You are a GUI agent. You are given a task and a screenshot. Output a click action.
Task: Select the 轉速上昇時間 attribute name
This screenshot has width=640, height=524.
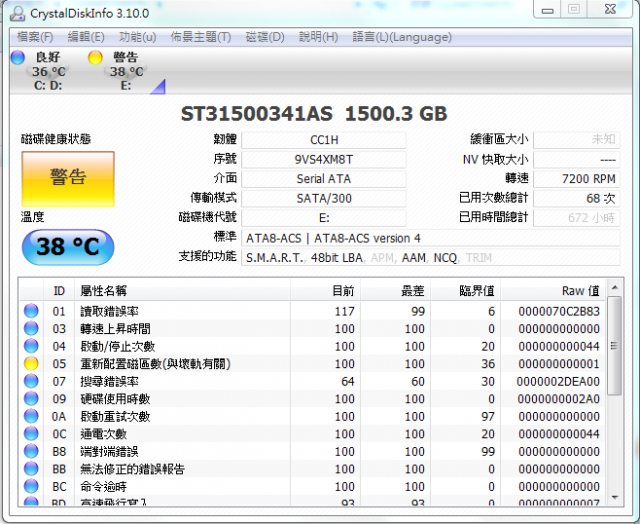[x=116, y=329]
